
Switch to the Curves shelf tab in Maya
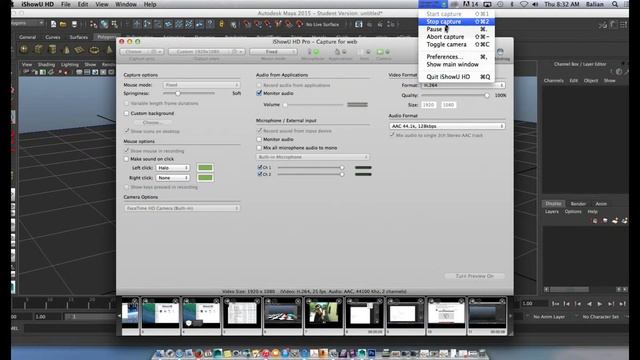53,37
